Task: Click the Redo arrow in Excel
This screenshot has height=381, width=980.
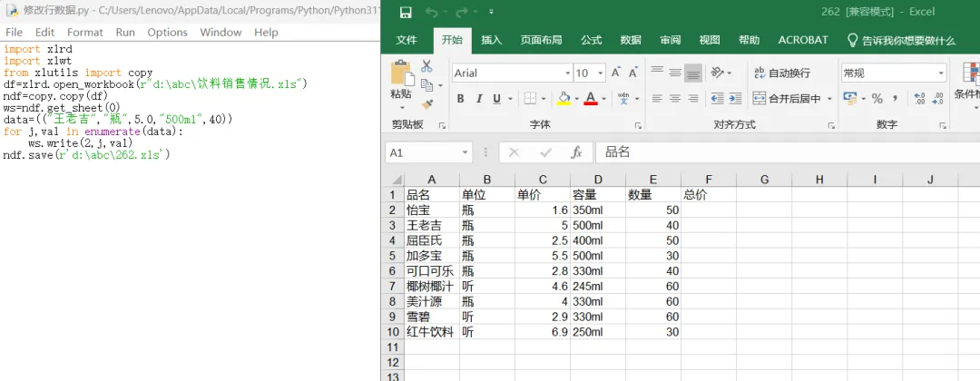Action: [462, 13]
